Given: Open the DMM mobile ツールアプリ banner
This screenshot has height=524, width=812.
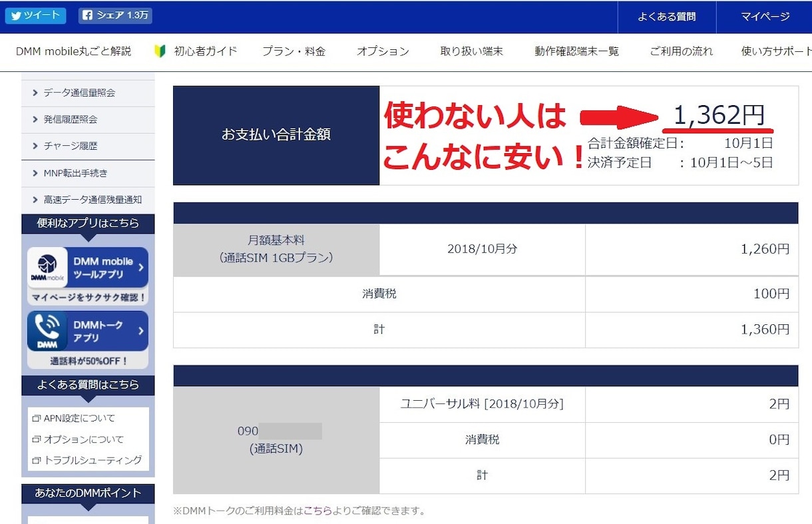Looking at the screenshot, I should click(88, 276).
